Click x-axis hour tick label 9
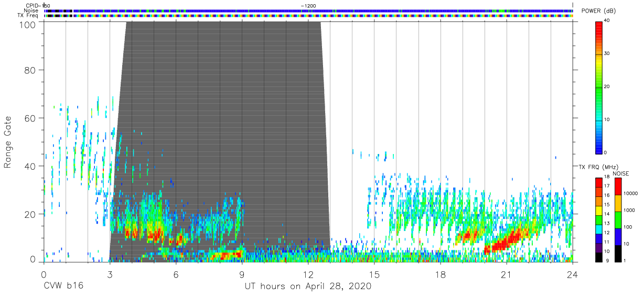 point(242,274)
